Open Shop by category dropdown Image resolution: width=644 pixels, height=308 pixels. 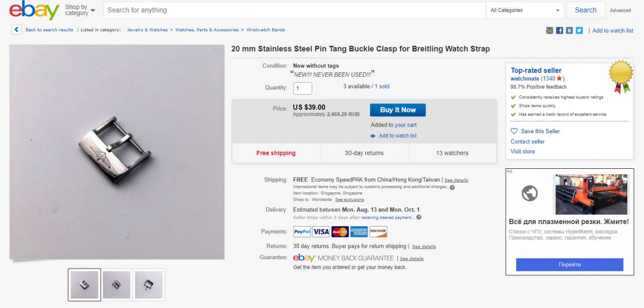[x=80, y=10]
